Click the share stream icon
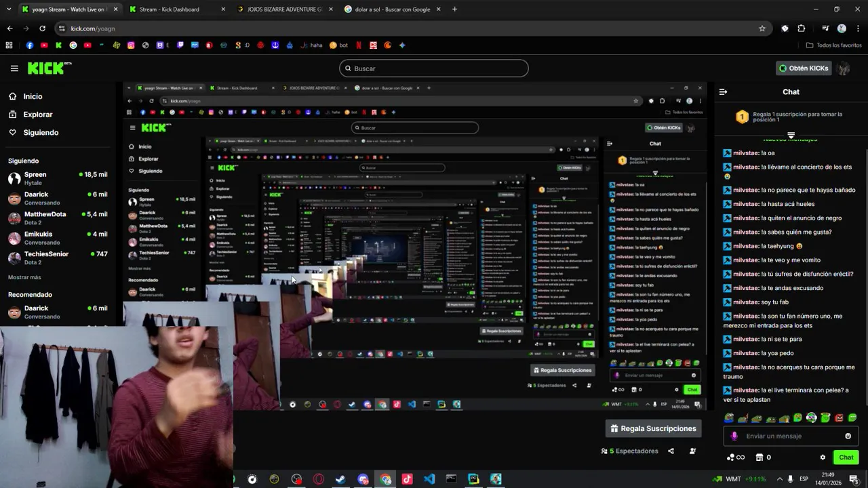 coord(671,451)
